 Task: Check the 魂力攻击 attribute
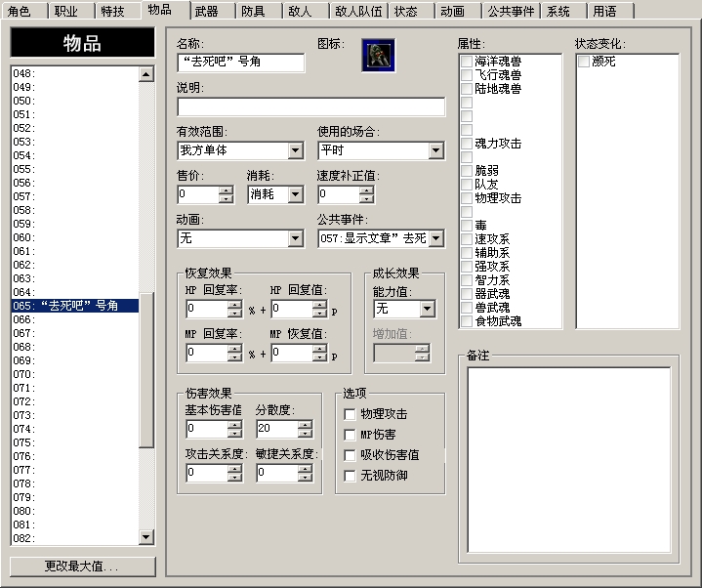(x=467, y=144)
